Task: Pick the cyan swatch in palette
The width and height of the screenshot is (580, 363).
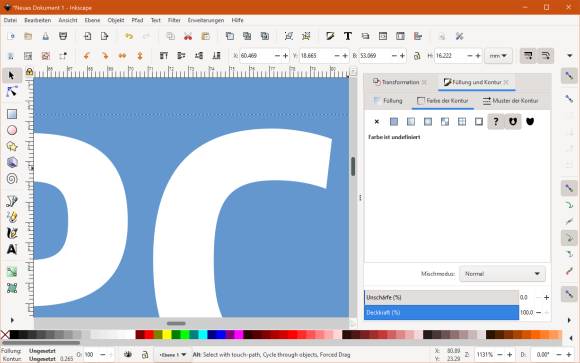Action: (203, 335)
